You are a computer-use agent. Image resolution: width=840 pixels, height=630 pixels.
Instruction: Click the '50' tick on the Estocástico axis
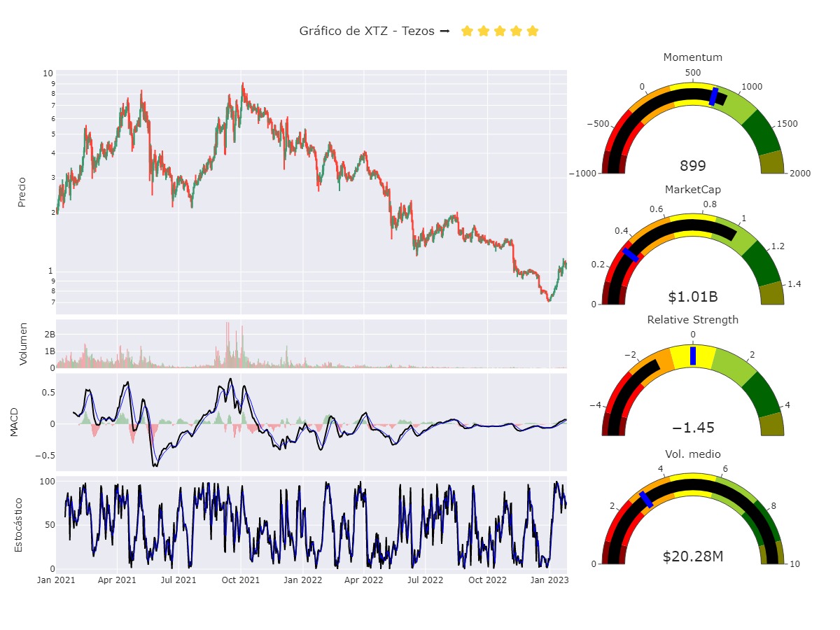coord(49,525)
